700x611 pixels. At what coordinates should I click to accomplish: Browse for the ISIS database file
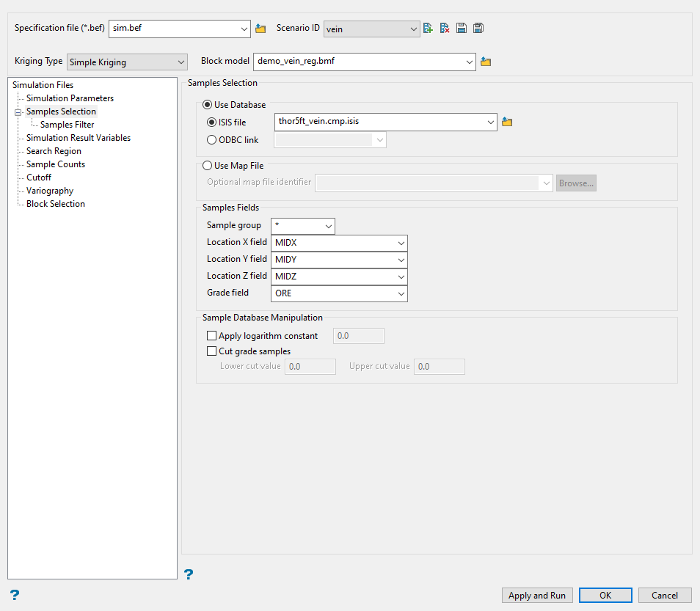(507, 122)
